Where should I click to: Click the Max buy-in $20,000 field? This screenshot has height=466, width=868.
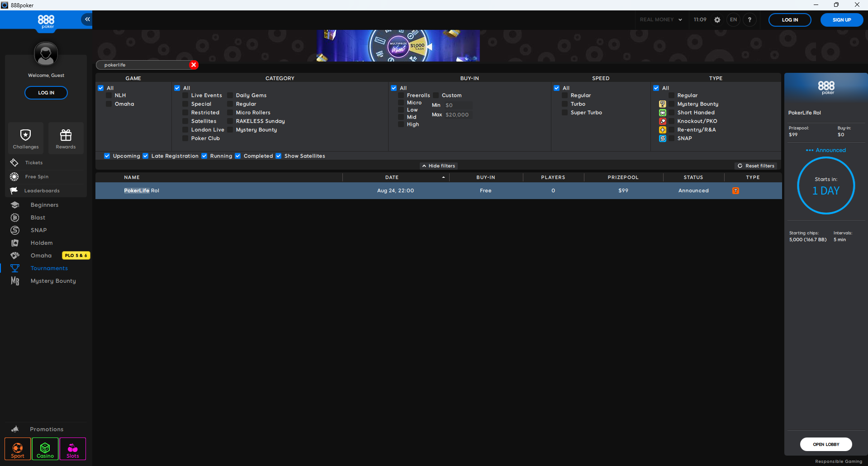click(458, 115)
